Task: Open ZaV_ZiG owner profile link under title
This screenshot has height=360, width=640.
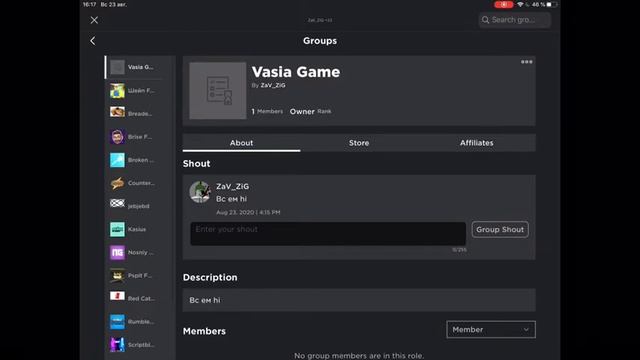Action: coord(273,85)
